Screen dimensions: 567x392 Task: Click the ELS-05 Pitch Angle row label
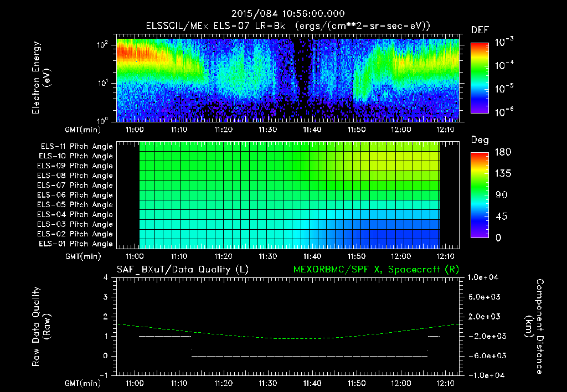click(75, 205)
